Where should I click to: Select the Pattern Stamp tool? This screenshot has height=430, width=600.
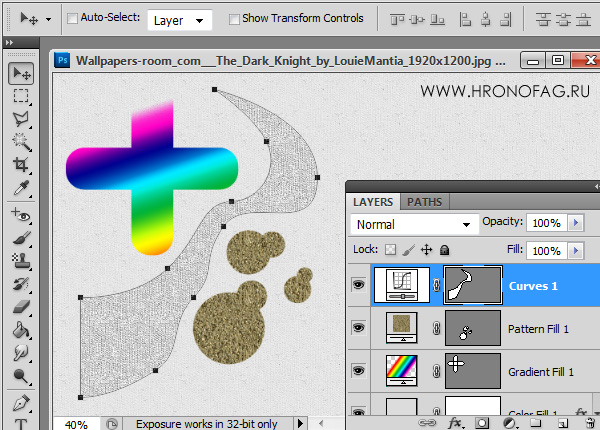(21, 261)
